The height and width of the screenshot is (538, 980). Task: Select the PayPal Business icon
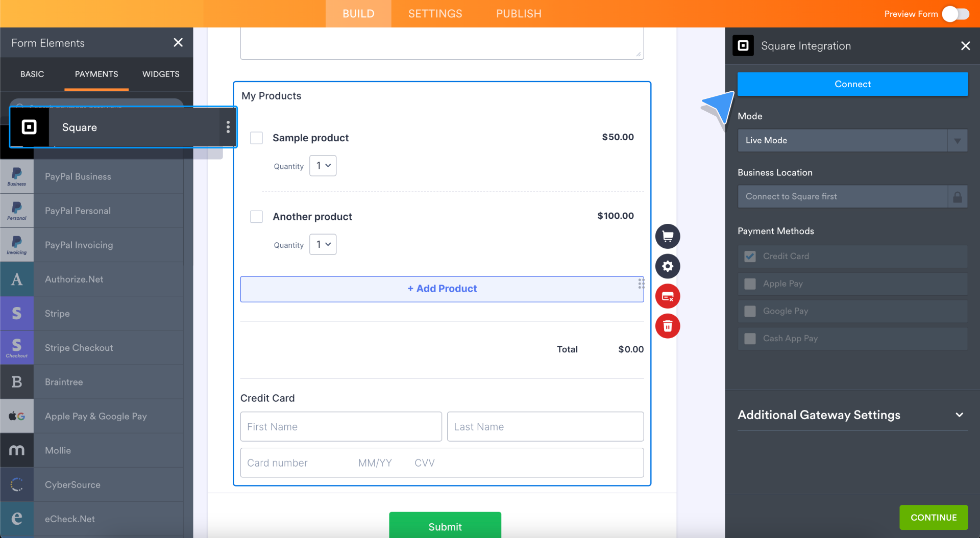point(17,176)
